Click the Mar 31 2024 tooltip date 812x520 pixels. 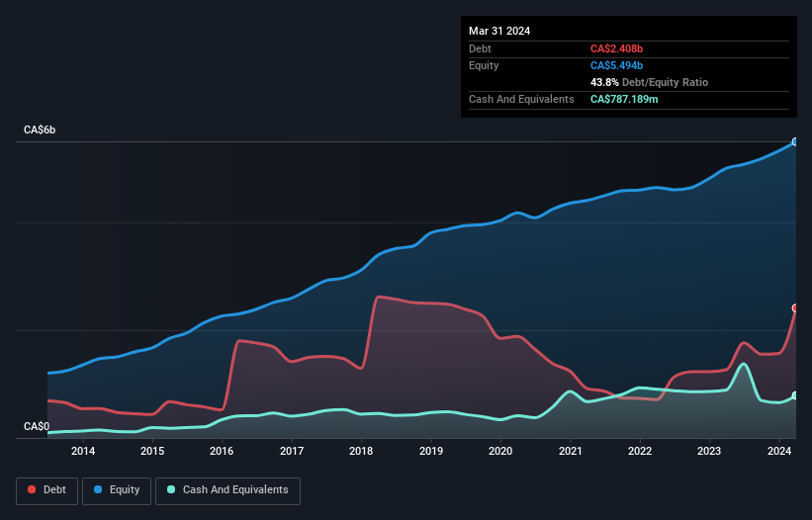(499, 31)
